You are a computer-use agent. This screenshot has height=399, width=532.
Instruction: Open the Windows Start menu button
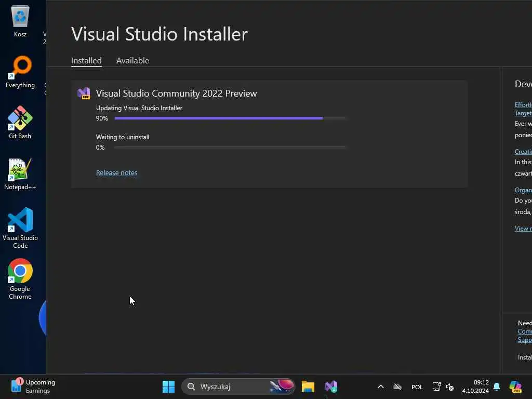[x=168, y=387]
